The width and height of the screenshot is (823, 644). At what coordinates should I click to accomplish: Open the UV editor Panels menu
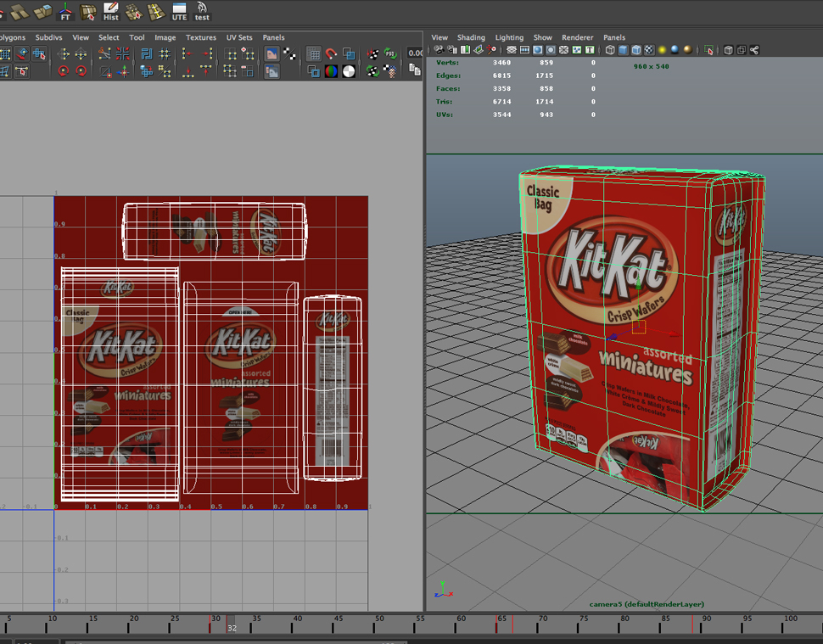click(x=273, y=37)
